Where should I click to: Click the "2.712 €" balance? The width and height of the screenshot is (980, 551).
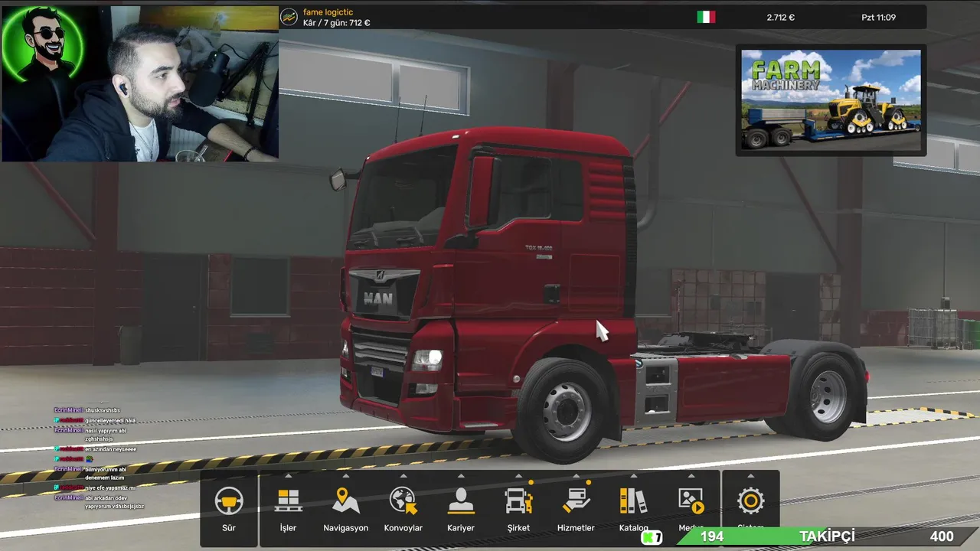(x=782, y=17)
